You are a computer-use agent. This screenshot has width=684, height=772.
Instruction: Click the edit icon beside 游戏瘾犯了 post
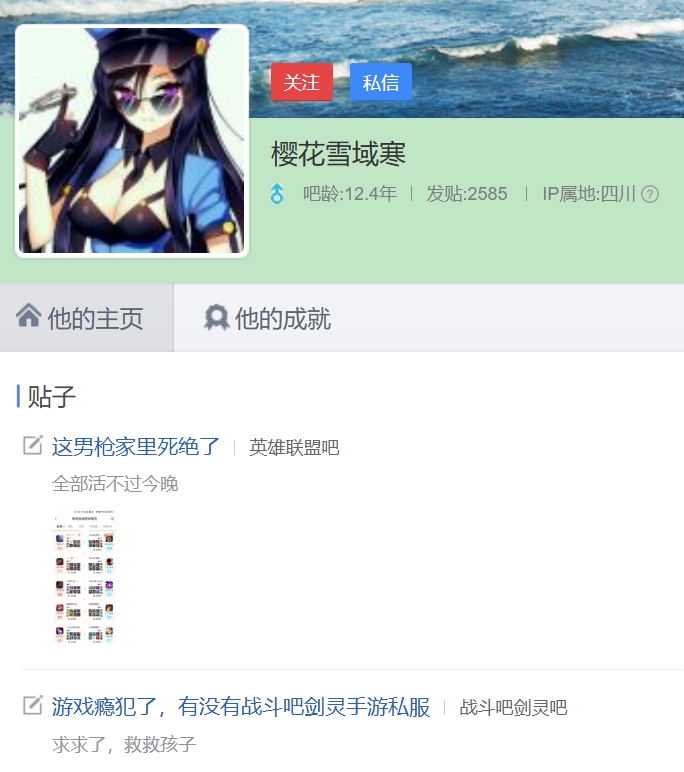tap(33, 705)
